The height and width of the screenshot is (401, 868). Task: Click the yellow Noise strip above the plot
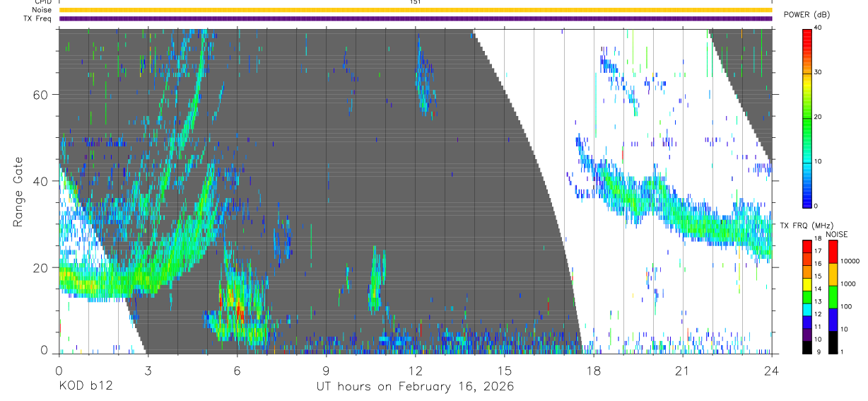416,10
